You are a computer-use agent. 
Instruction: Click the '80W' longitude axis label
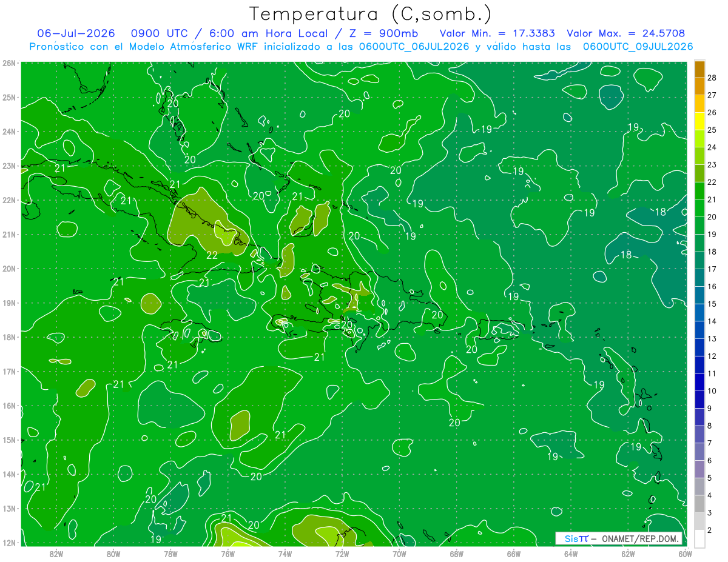(x=113, y=554)
